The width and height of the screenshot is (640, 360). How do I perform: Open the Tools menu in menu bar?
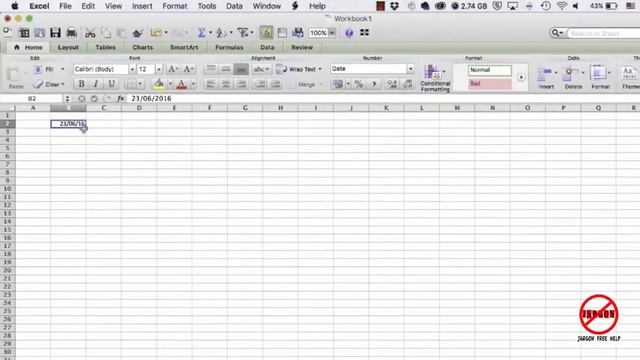click(207, 6)
